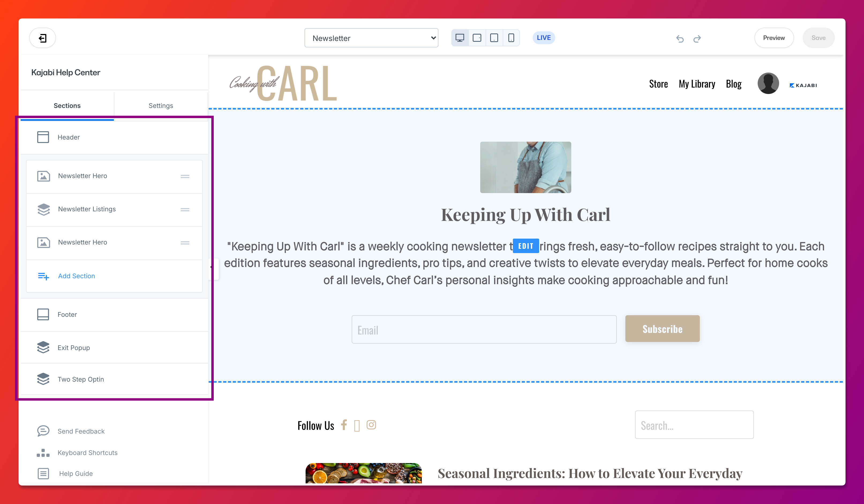Click the user avatar in the header
864x504 pixels.
(x=768, y=83)
